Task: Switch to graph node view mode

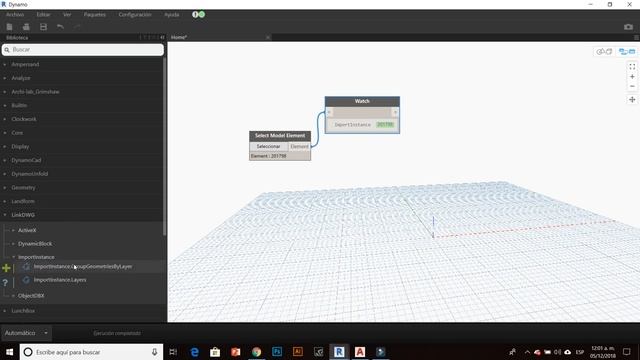Action: tap(627, 51)
